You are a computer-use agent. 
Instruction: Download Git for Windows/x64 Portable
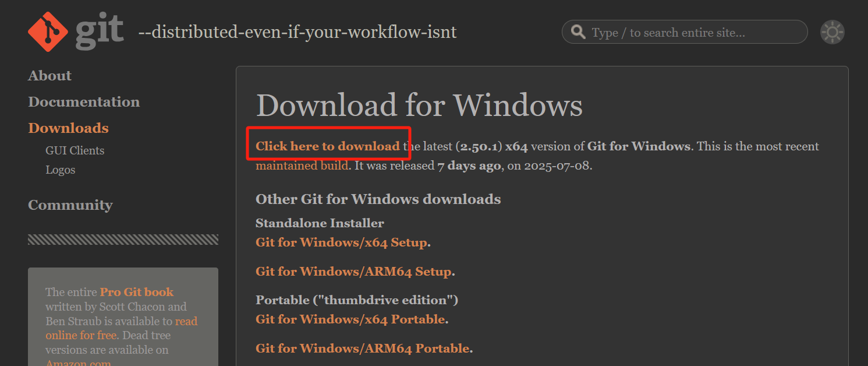point(350,319)
